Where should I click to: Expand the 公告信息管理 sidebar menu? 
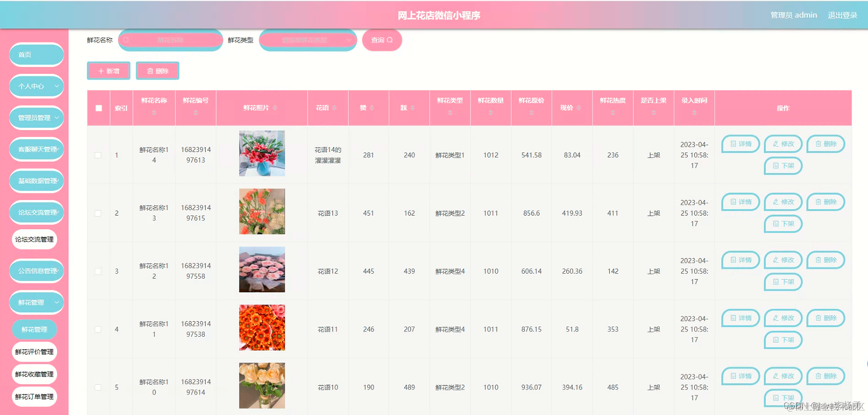37,271
